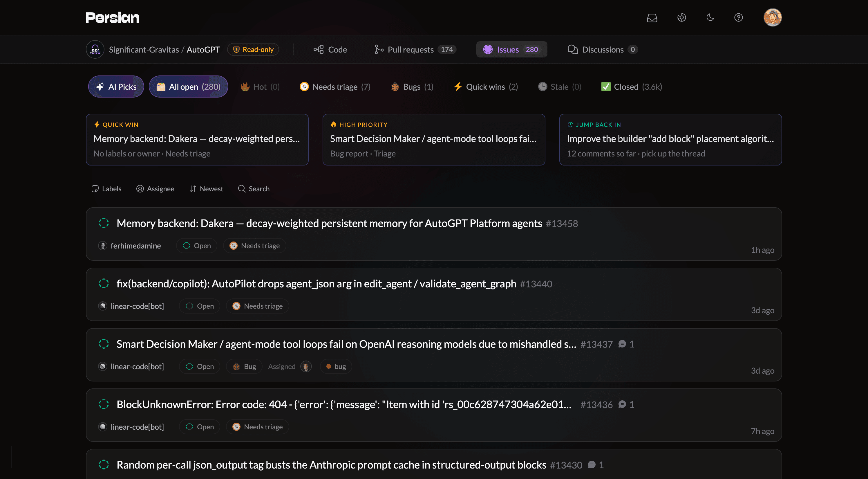
Task: Open the help question mark icon
Action: coord(738,17)
